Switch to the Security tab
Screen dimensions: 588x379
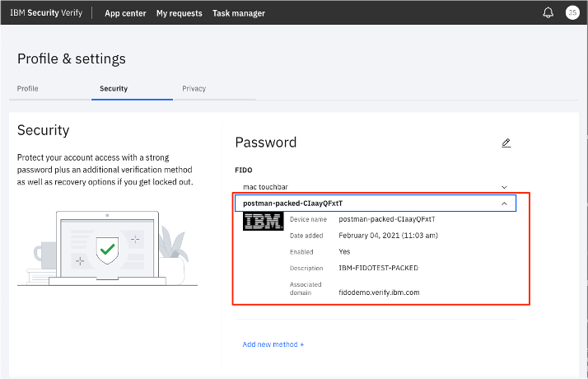click(x=114, y=88)
